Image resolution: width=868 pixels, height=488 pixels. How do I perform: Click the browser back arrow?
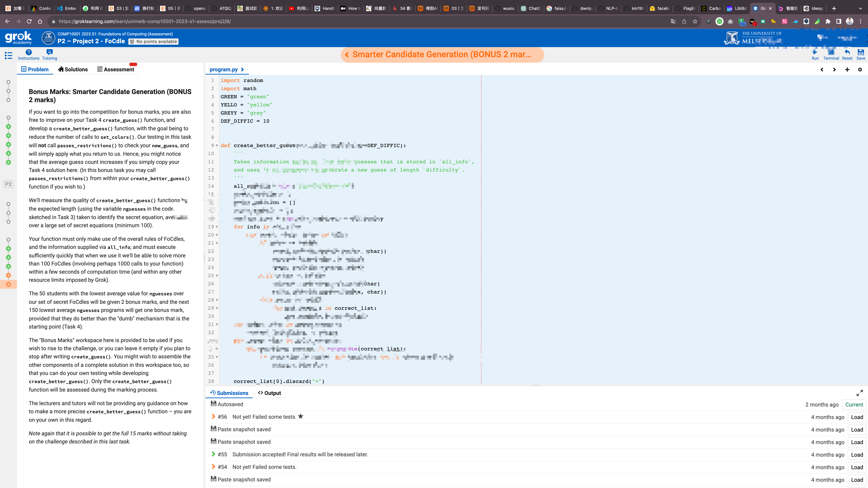[7, 21]
